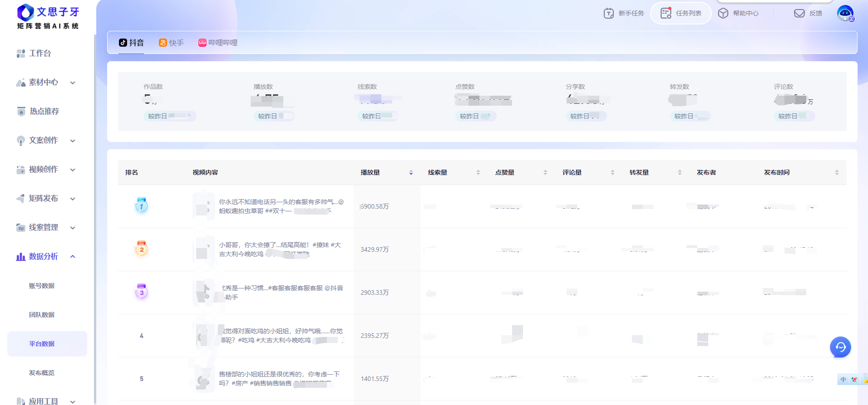Open 发布概览 submenu item
The height and width of the screenshot is (405, 868).
click(42, 373)
